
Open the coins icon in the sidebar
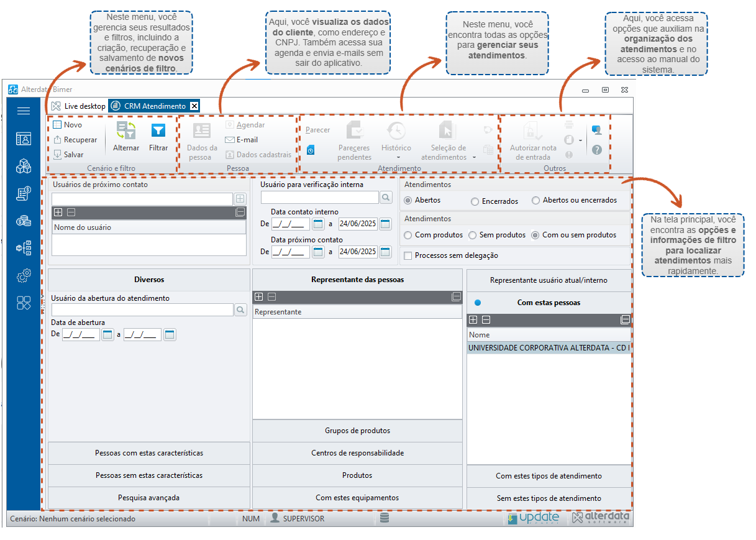click(24, 221)
